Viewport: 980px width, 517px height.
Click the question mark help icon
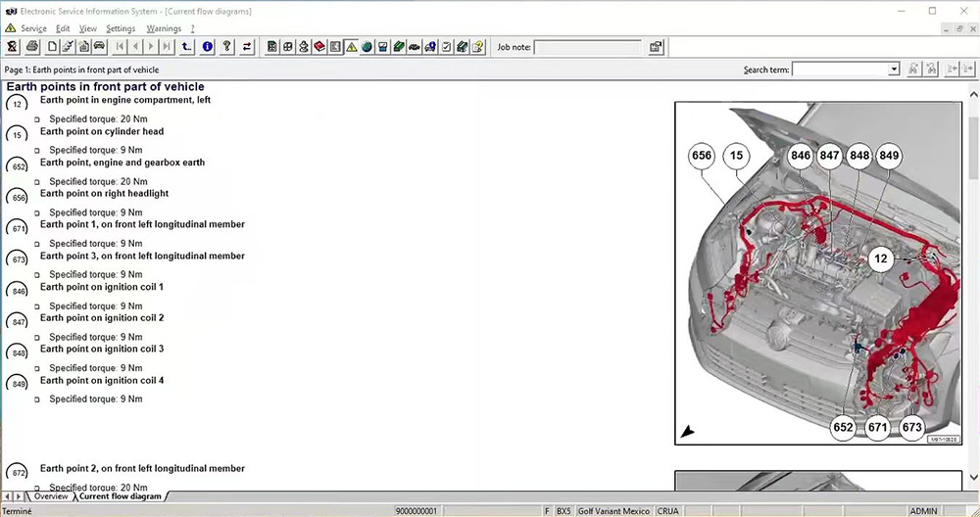click(227, 47)
